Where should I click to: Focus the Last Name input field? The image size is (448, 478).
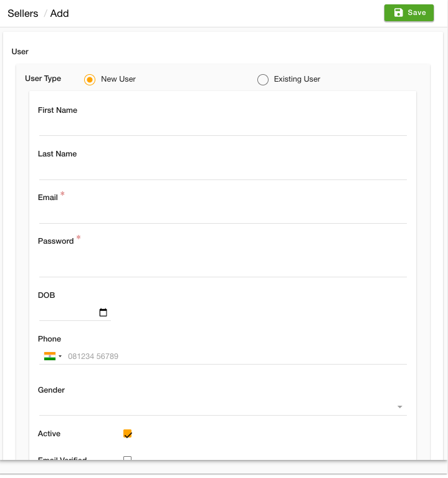tap(223, 171)
